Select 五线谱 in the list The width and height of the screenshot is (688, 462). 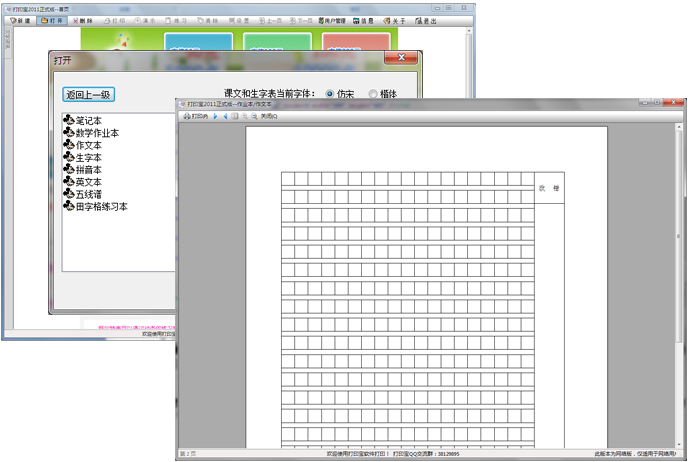(x=88, y=195)
